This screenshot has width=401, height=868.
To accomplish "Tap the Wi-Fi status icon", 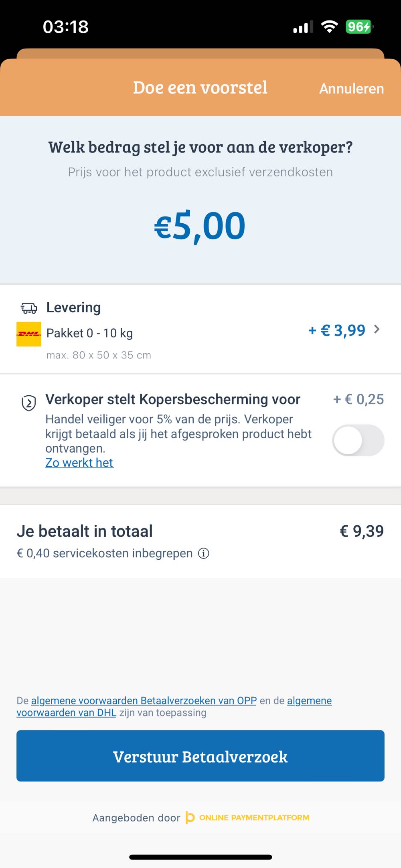I will [x=329, y=27].
